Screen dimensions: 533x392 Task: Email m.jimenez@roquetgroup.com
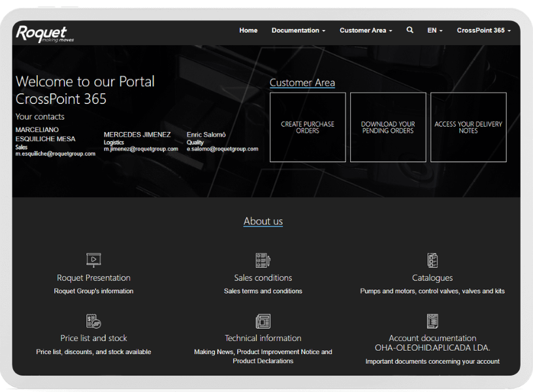(x=140, y=149)
